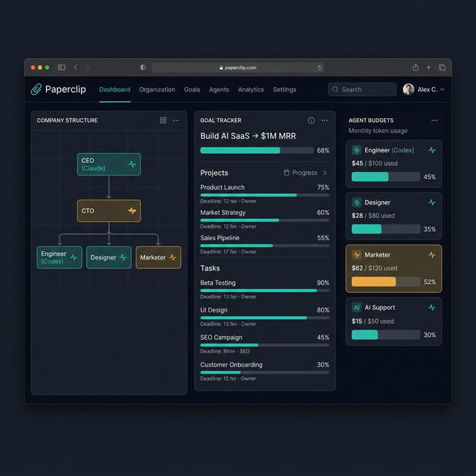Click the Progress link in Projects
This screenshot has width=476, height=476.
[x=305, y=173]
